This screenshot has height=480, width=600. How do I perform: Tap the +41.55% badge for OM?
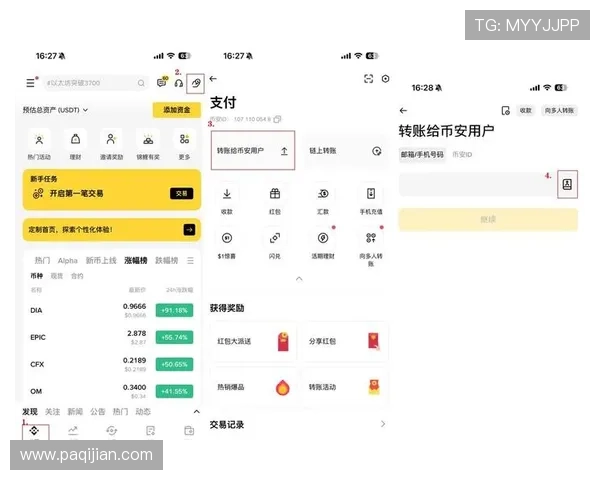[174, 391]
